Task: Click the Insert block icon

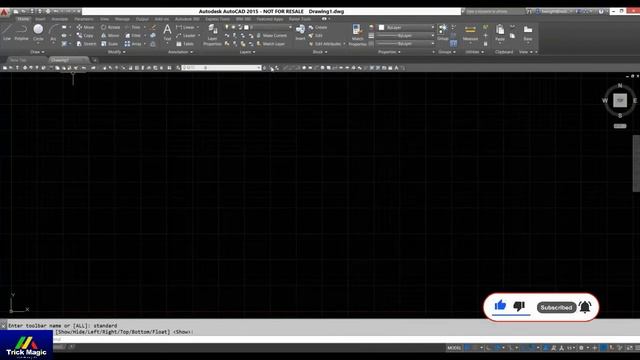Action: coord(300,32)
